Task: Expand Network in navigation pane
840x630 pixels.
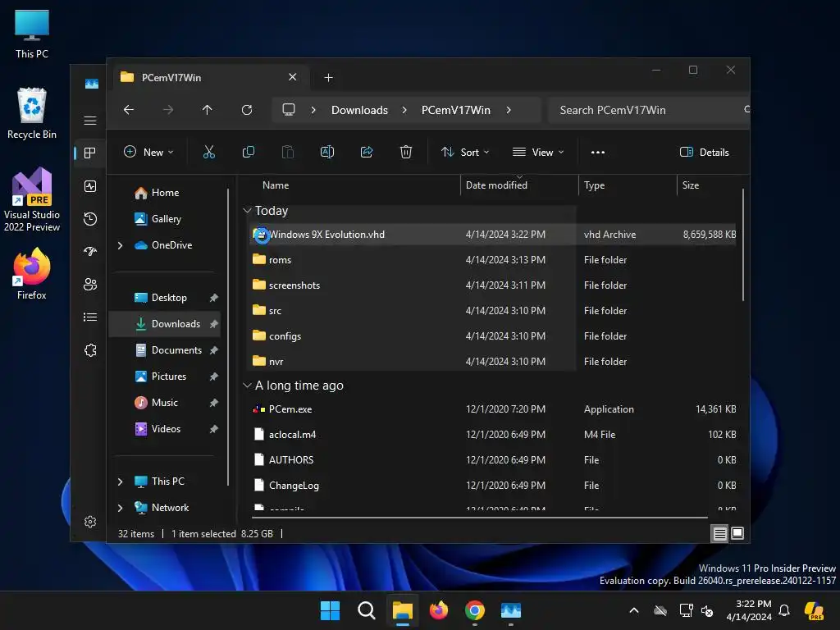Action: pyautogui.click(x=120, y=508)
